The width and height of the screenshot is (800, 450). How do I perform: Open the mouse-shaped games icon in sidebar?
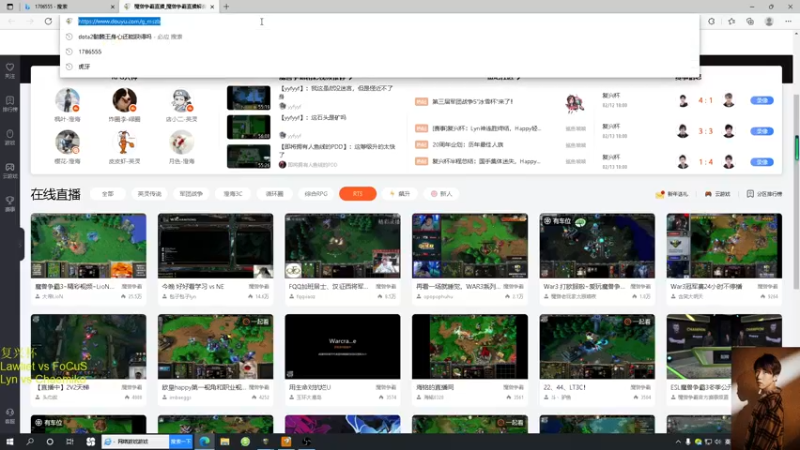pyautogui.click(x=10, y=134)
